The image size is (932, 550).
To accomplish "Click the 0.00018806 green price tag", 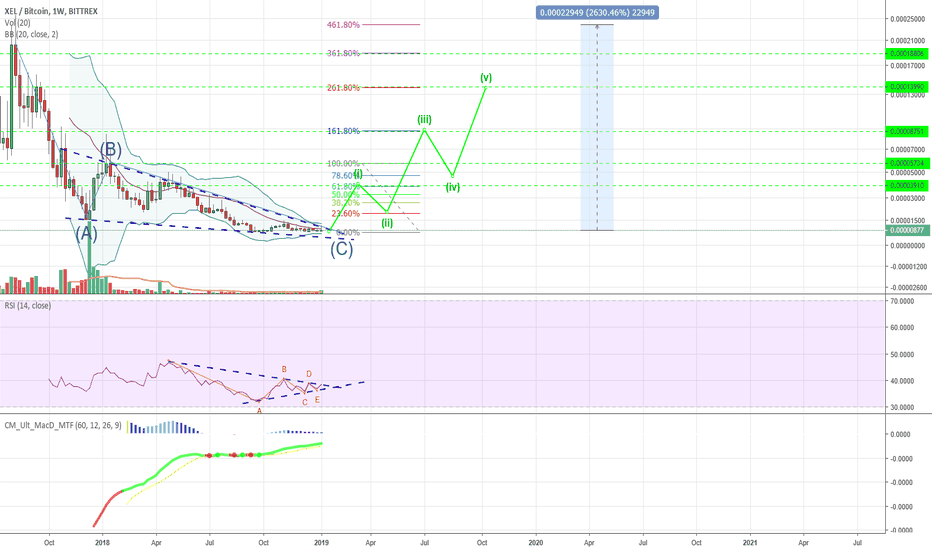I will [x=906, y=54].
